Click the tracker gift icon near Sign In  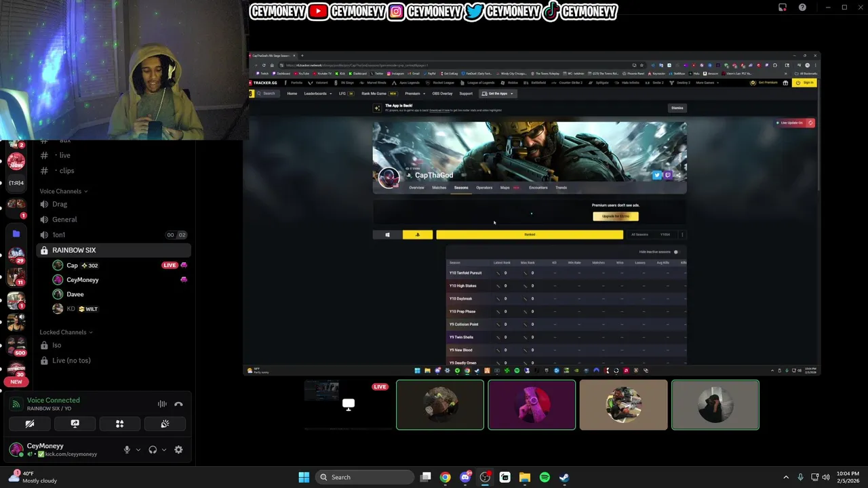[785, 83]
